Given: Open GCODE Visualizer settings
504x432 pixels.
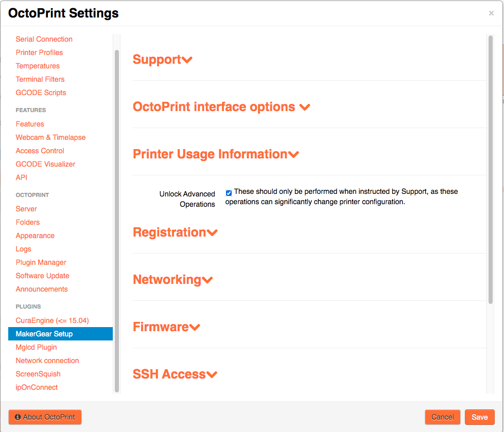Looking at the screenshot, I should point(46,164).
